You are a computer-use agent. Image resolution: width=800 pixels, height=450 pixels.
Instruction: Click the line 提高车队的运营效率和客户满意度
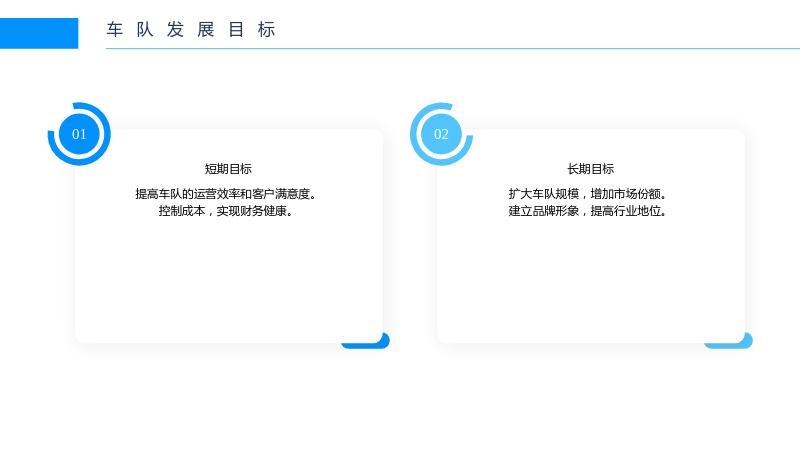point(226,194)
